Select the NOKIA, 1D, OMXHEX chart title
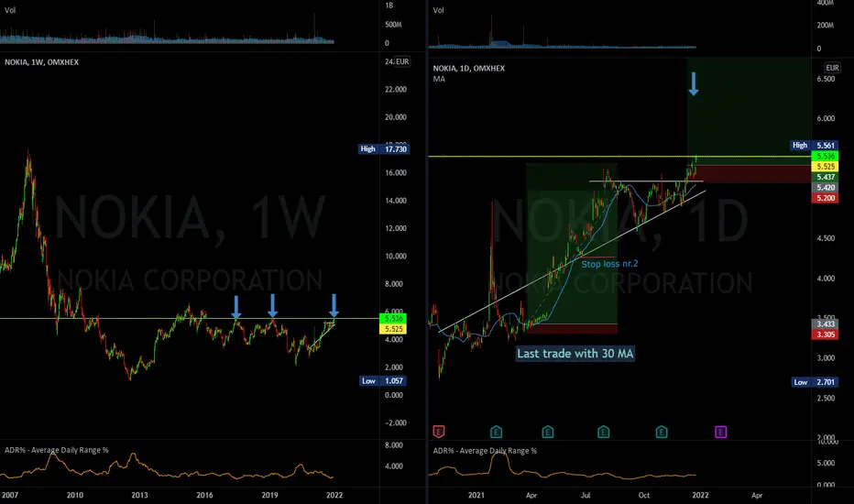This screenshot has width=854, height=504. tap(469, 68)
